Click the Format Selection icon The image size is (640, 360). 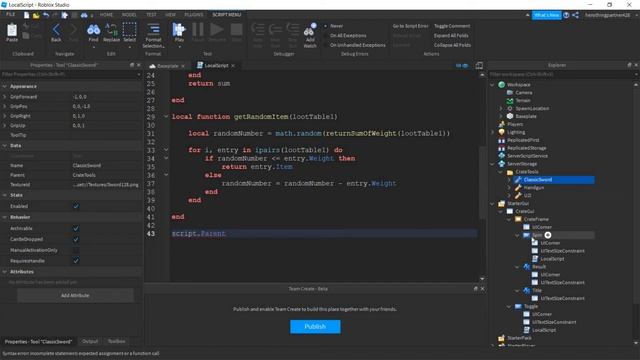pyautogui.click(x=153, y=29)
